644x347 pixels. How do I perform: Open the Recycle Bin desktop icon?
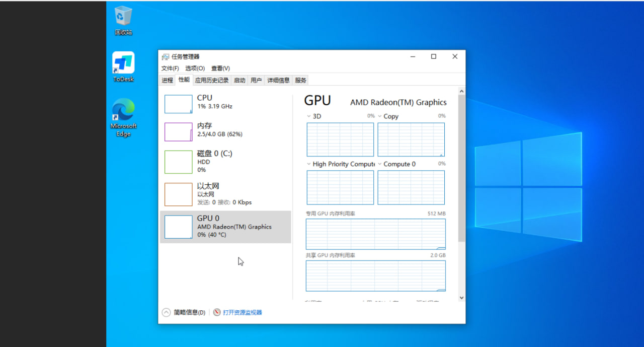pyautogui.click(x=123, y=16)
